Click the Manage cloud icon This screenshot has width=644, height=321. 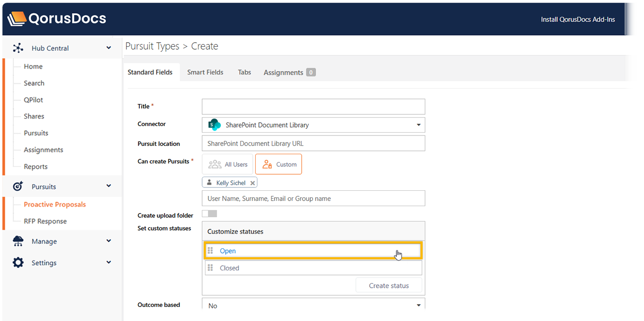[18, 241]
